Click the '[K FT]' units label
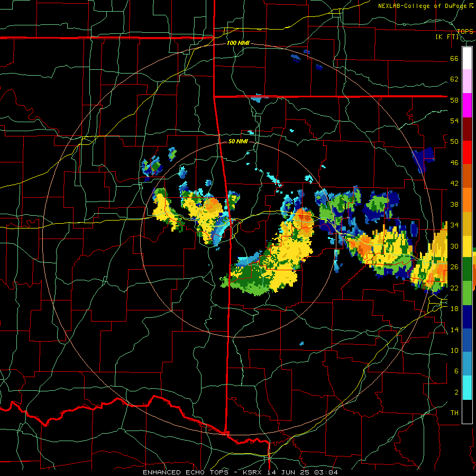This screenshot has width=476, height=476. click(447, 37)
